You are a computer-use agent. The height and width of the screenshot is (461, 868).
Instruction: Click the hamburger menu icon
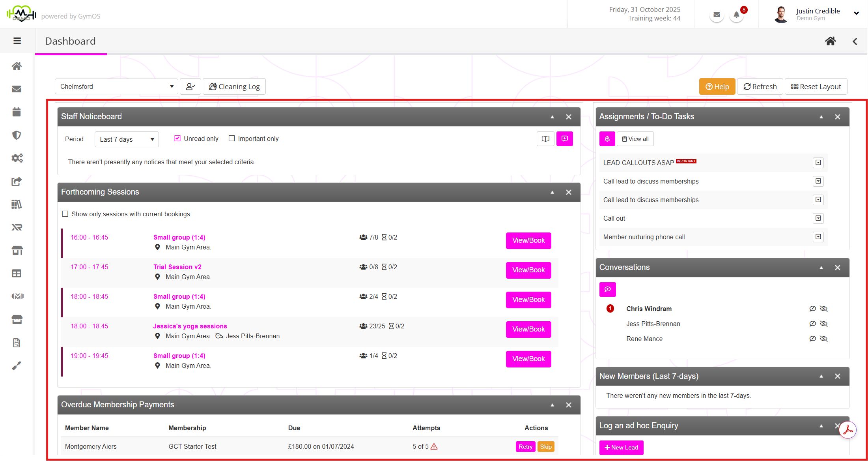point(17,41)
